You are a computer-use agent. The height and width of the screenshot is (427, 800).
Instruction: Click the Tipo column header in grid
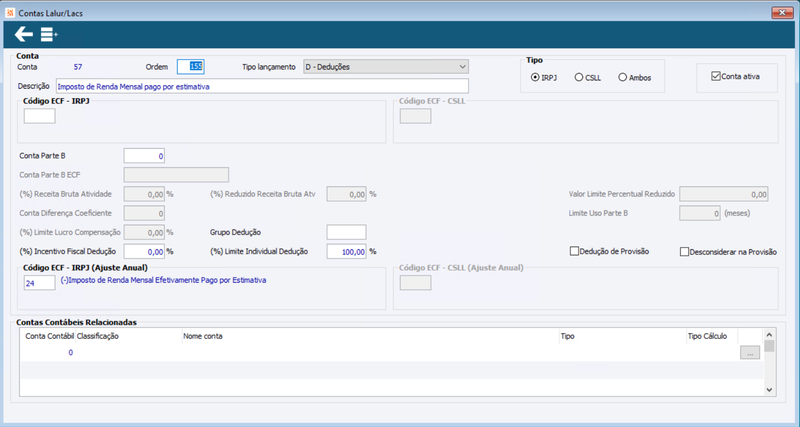pyautogui.click(x=567, y=336)
